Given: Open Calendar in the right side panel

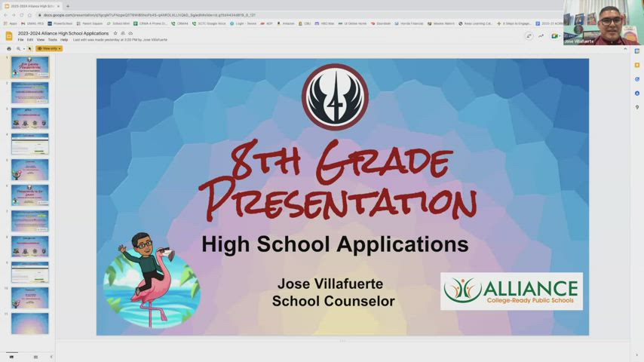Looking at the screenshot, I should pyautogui.click(x=637, y=51).
